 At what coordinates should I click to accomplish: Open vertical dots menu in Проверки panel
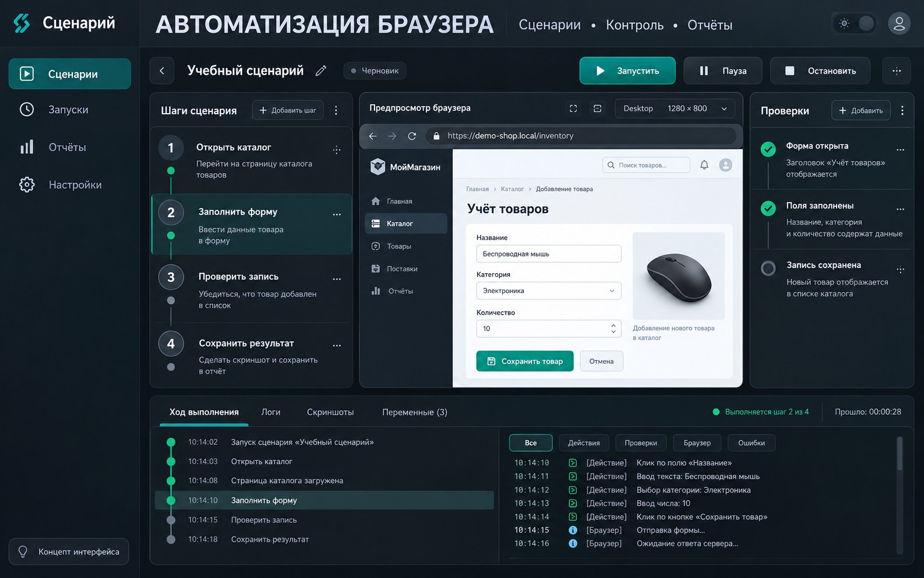coord(902,110)
